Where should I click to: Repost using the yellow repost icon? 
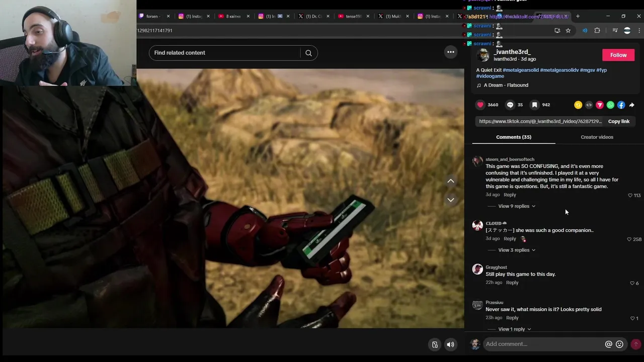578,105
